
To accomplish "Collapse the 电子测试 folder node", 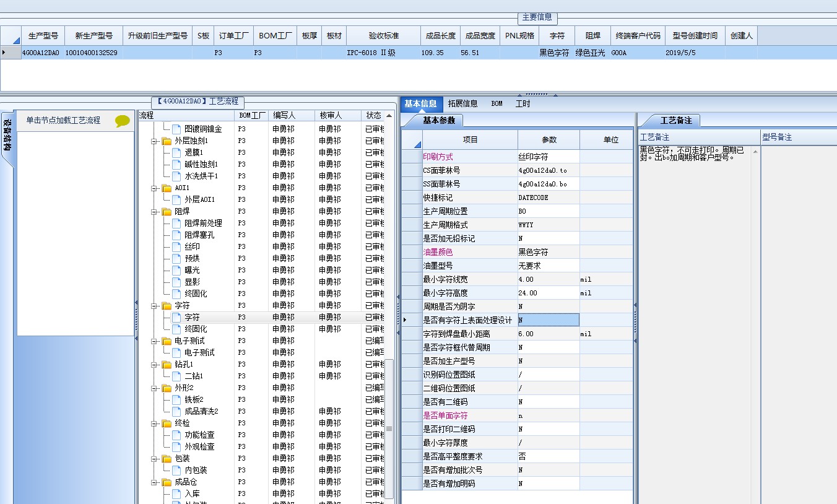I will [154, 341].
